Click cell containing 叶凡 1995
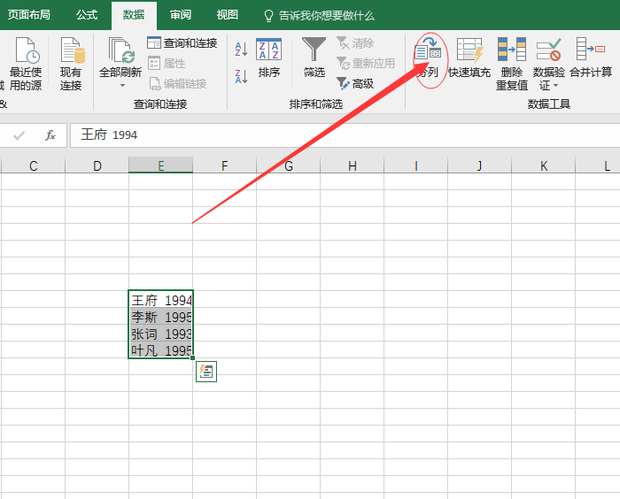Screen dimensions: 620x499 (x=161, y=350)
